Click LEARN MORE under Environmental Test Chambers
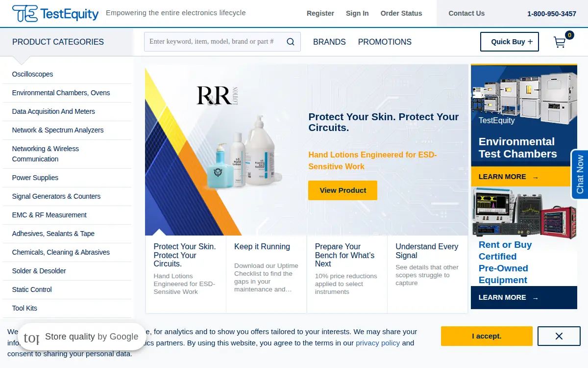 click(509, 177)
